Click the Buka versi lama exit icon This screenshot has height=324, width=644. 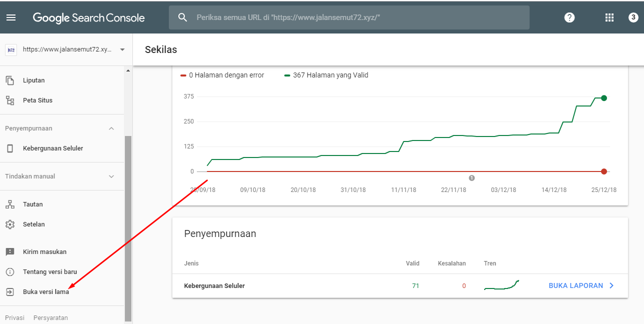point(10,291)
